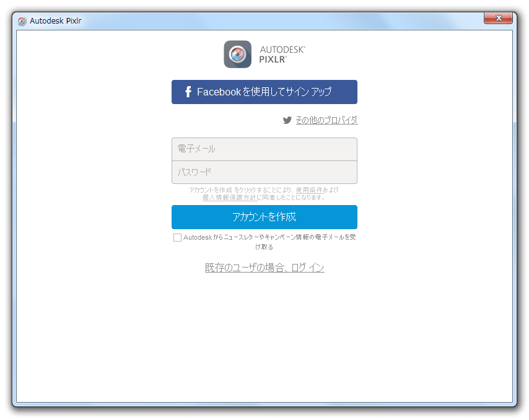Click the Twitter bird icon
The image size is (529, 420).
tap(287, 120)
